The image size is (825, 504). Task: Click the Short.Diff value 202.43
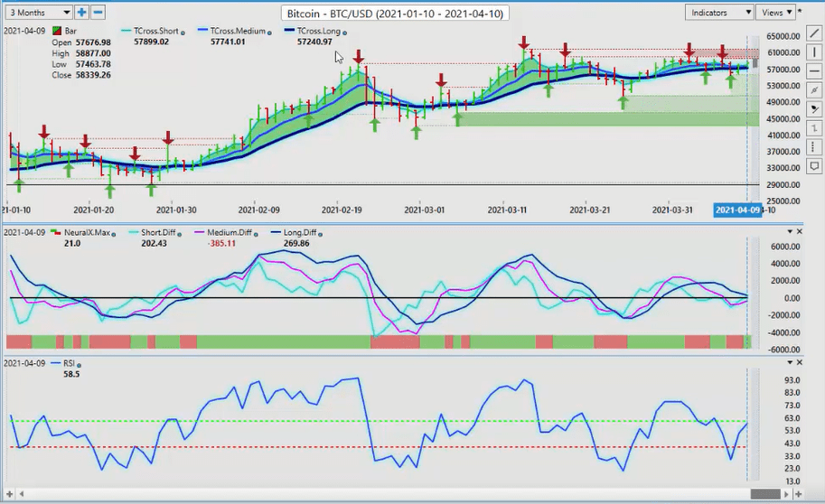[x=154, y=244]
